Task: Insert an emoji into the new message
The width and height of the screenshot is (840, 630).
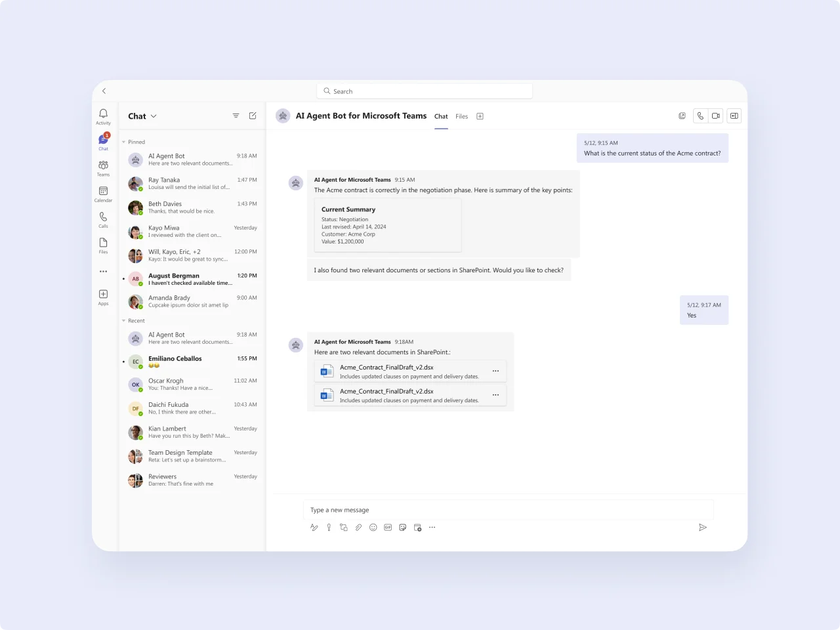Action: point(373,527)
